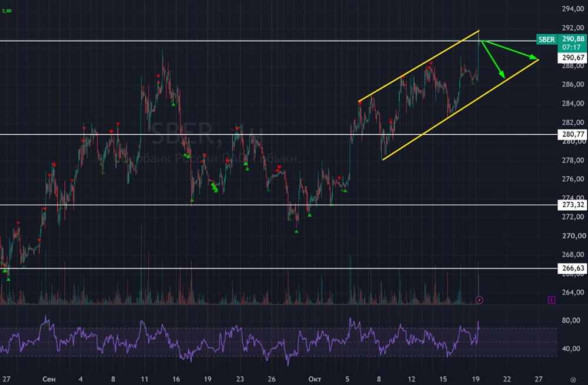Click date 15 on the time axis
588x385 pixels.
pyautogui.click(x=443, y=379)
